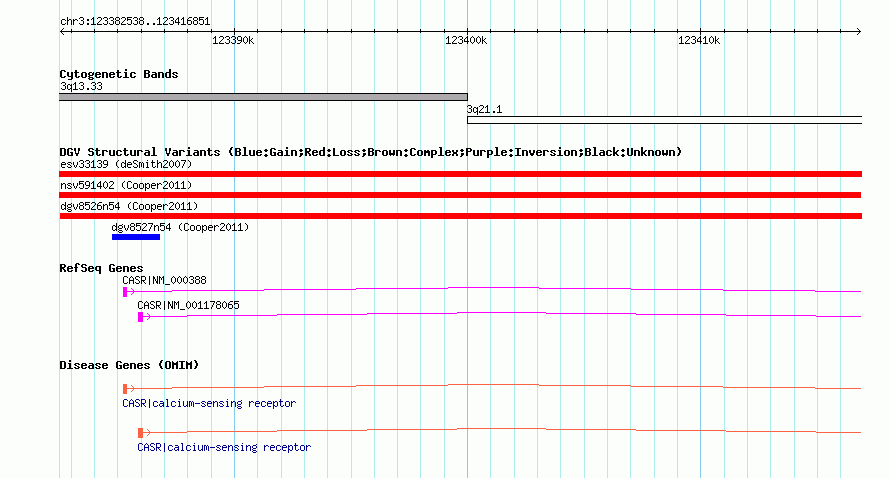The height and width of the screenshot is (478, 890).
Task: Click the chr3:123382538..123416851 coordinate label
Action: [135, 22]
